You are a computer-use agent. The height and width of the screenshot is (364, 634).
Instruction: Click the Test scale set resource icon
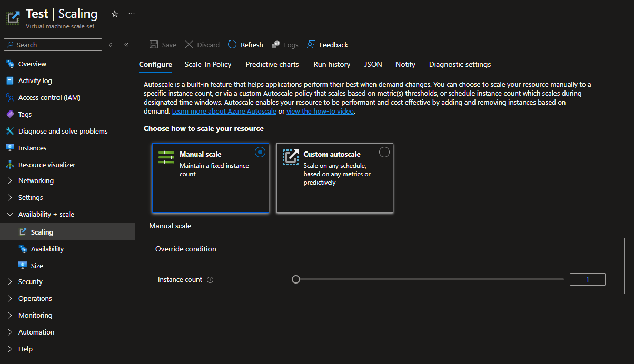[13, 17]
